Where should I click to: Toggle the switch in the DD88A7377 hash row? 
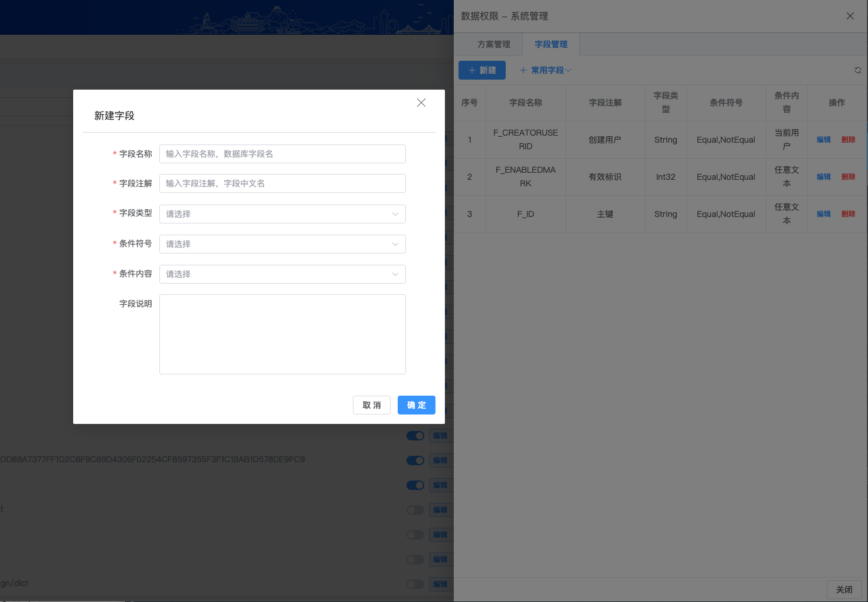tap(415, 460)
